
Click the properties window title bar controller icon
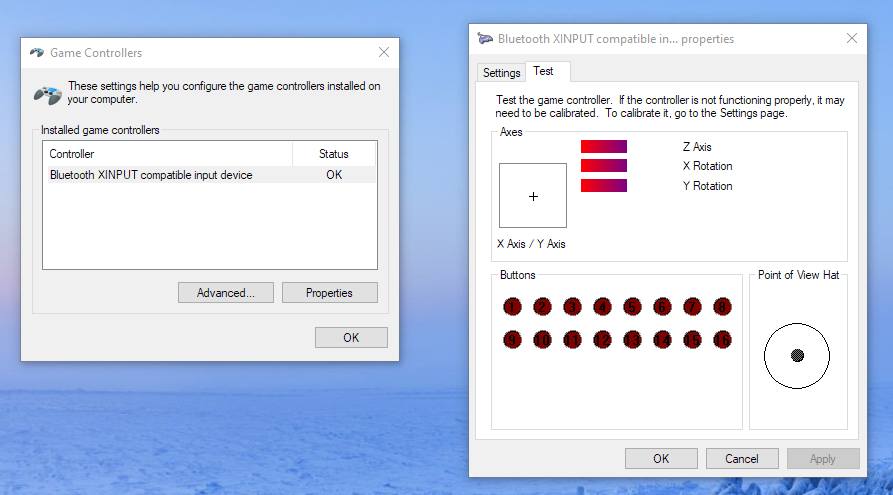pos(485,39)
